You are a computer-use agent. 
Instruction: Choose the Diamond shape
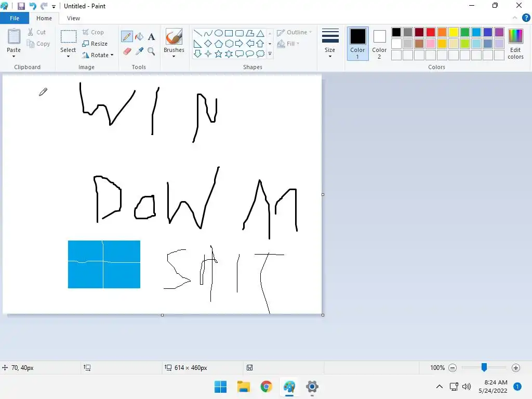208,44
